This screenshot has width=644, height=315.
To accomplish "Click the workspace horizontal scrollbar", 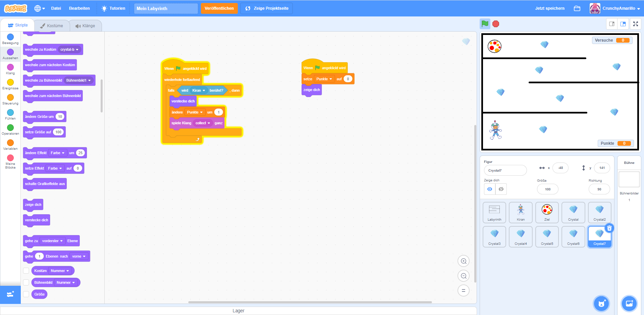I will point(310,302).
